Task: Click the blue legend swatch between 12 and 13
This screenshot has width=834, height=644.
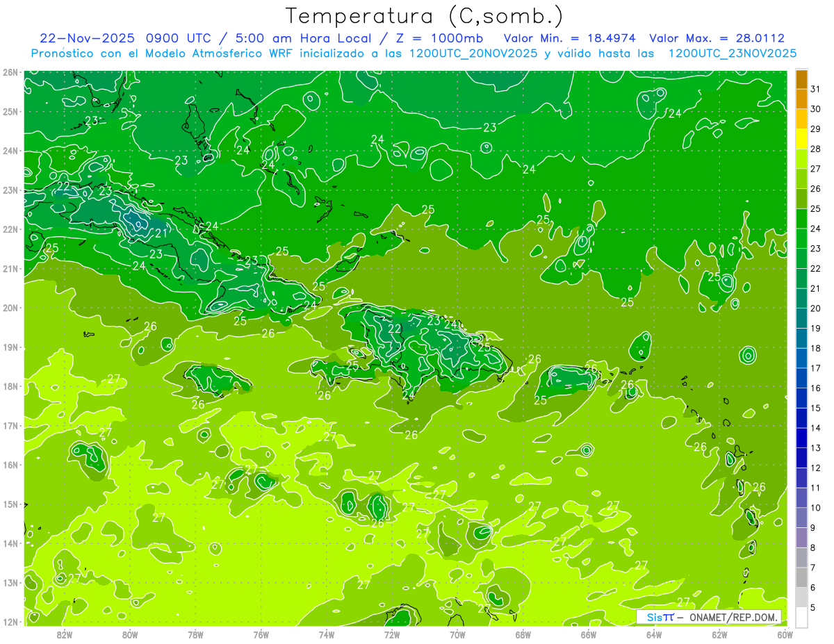Action: tap(801, 458)
